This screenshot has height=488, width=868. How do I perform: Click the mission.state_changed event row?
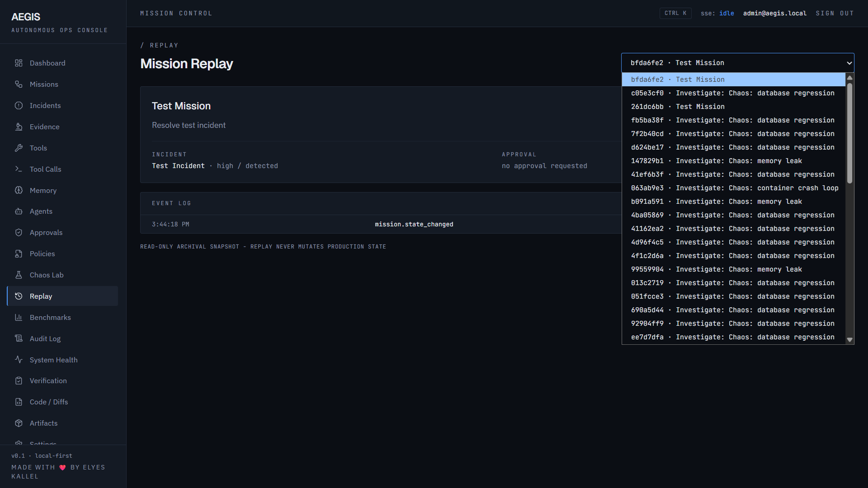[381, 225]
